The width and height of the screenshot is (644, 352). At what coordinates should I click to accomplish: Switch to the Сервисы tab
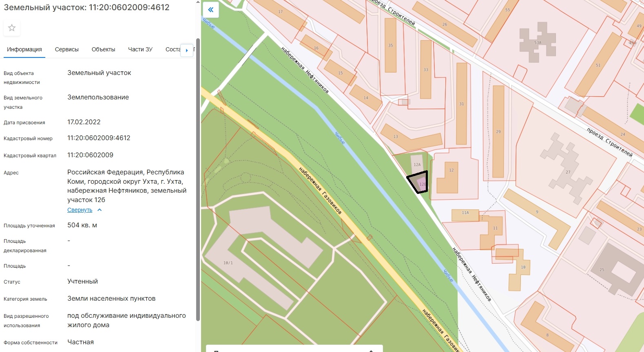click(x=67, y=49)
